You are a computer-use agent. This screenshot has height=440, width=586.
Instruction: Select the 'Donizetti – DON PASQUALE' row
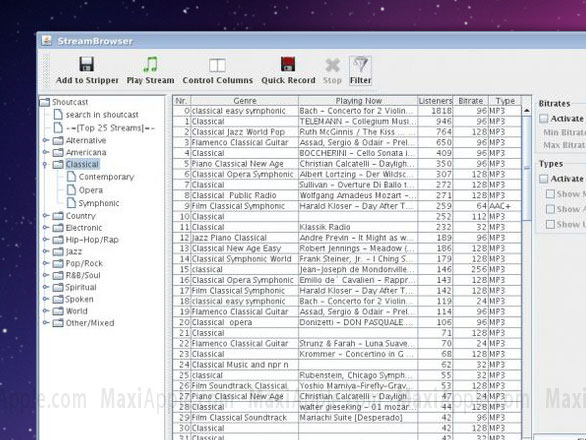coord(347,322)
